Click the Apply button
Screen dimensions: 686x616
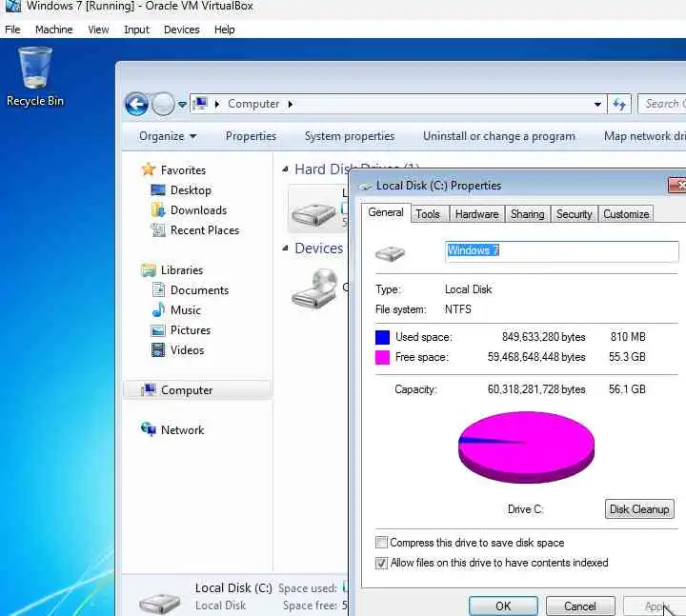(x=655, y=606)
